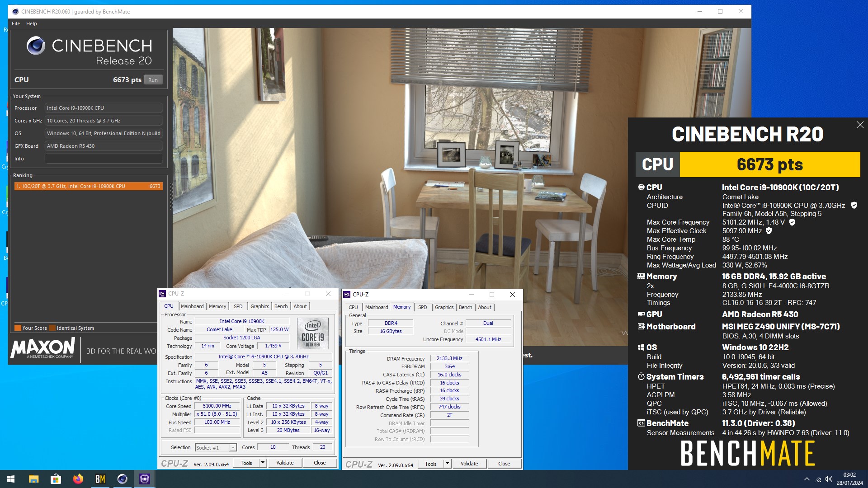Image resolution: width=868 pixels, height=488 pixels.
Task: Click the Motherboard icon in BenchMate panel
Action: (x=641, y=326)
